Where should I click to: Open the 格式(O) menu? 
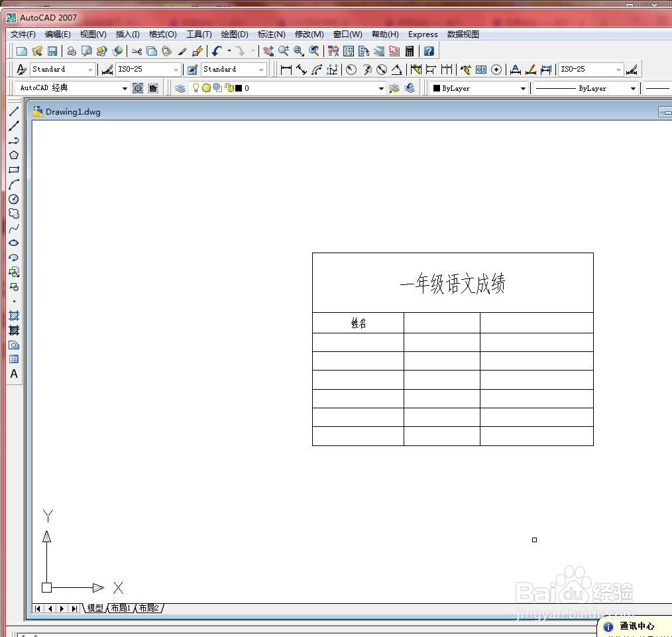coord(163,34)
